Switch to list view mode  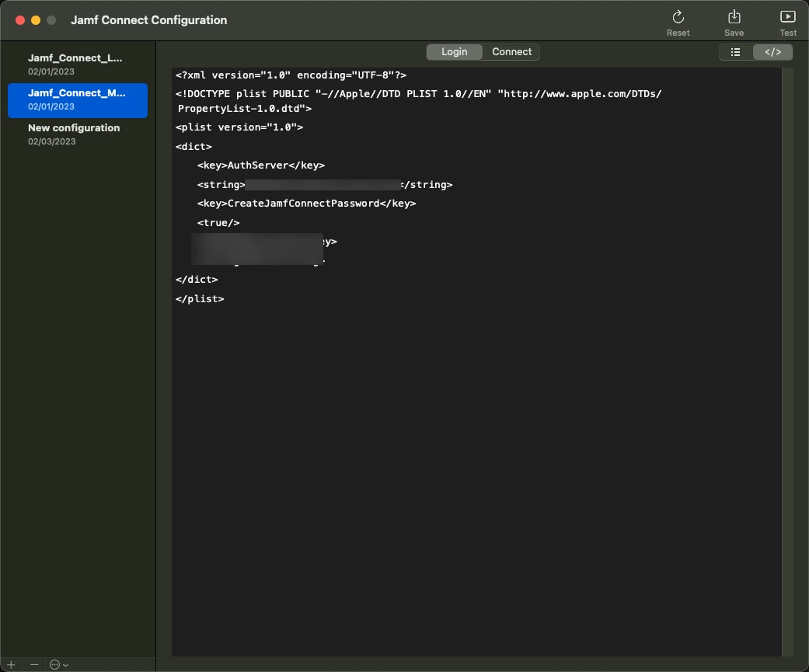click(x=736, y=52)
